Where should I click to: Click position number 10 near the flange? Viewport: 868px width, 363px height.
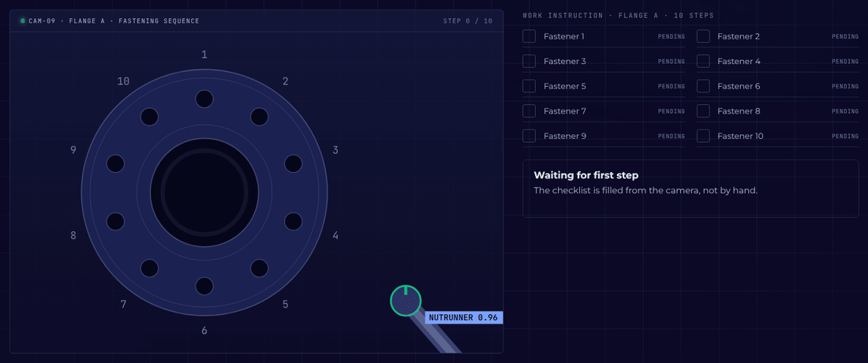point(123,81)
